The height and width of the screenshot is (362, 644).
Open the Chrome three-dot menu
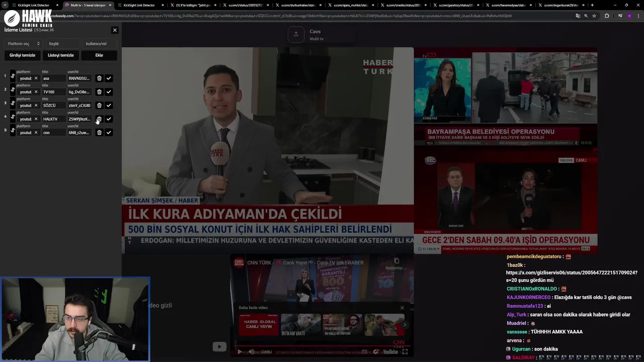coord(638,16)
